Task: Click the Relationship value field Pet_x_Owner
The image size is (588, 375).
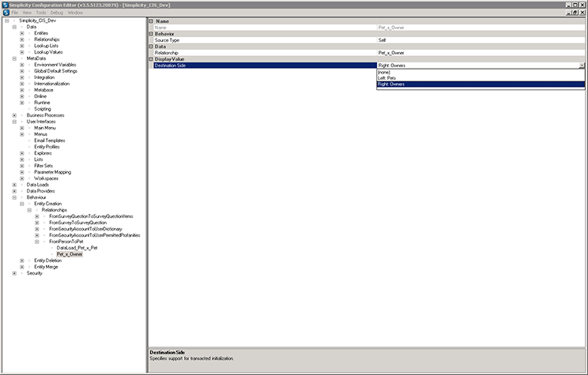Action: 481,53
